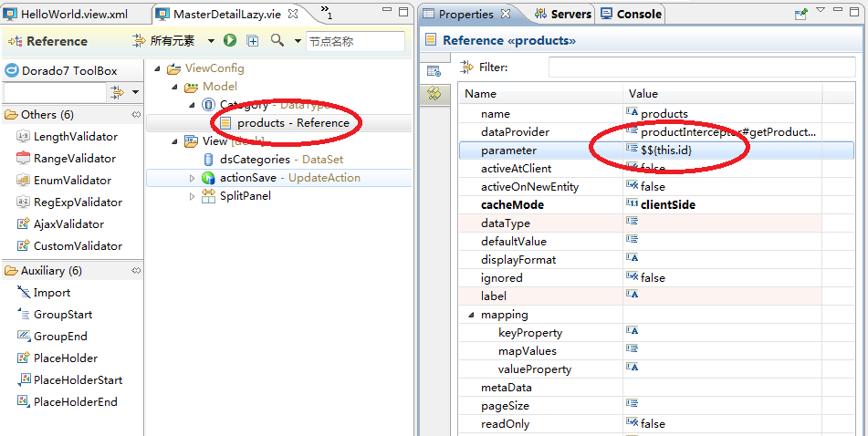The width and height of the screenshot is (868, 436).
Task: Collapse the mapping property group
Action: pos(471,315)
